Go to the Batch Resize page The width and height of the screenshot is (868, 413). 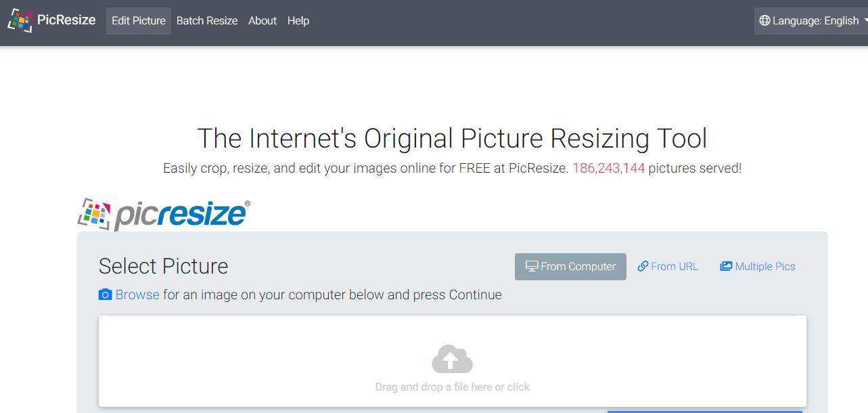207,21
